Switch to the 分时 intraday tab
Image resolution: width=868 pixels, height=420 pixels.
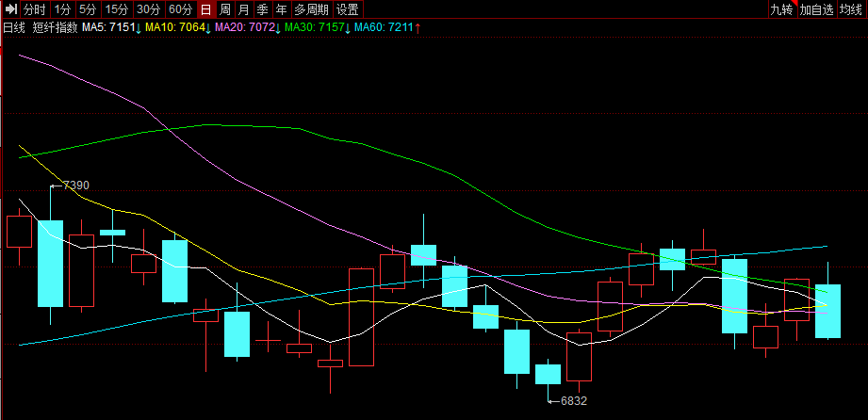pos(35,8)
